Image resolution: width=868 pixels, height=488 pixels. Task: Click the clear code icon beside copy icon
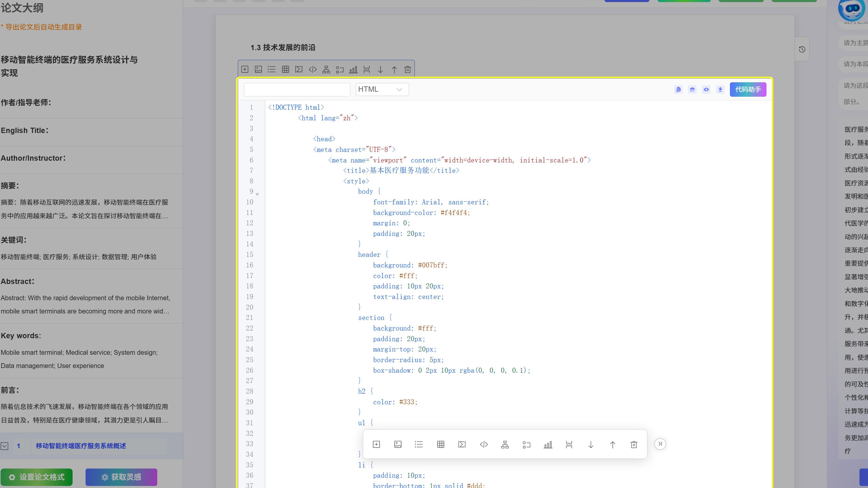[x=692, y=90]
